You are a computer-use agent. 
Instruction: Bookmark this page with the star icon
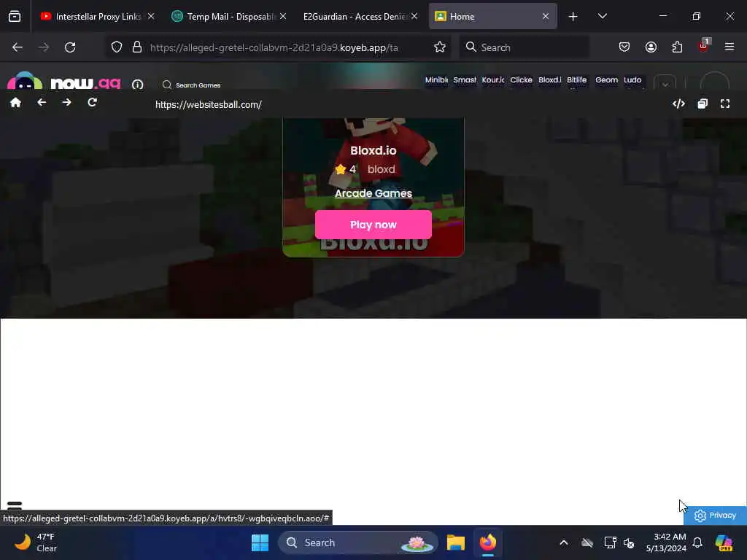coord(440,47)
